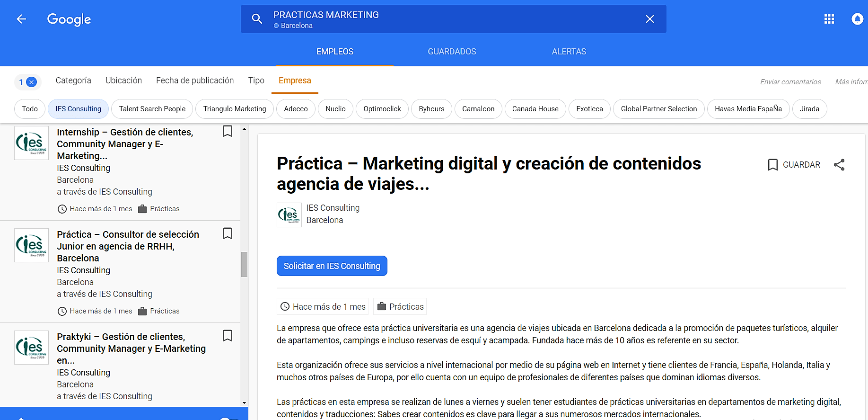
Task: Share this job via share icon
Action: [839, 165]
